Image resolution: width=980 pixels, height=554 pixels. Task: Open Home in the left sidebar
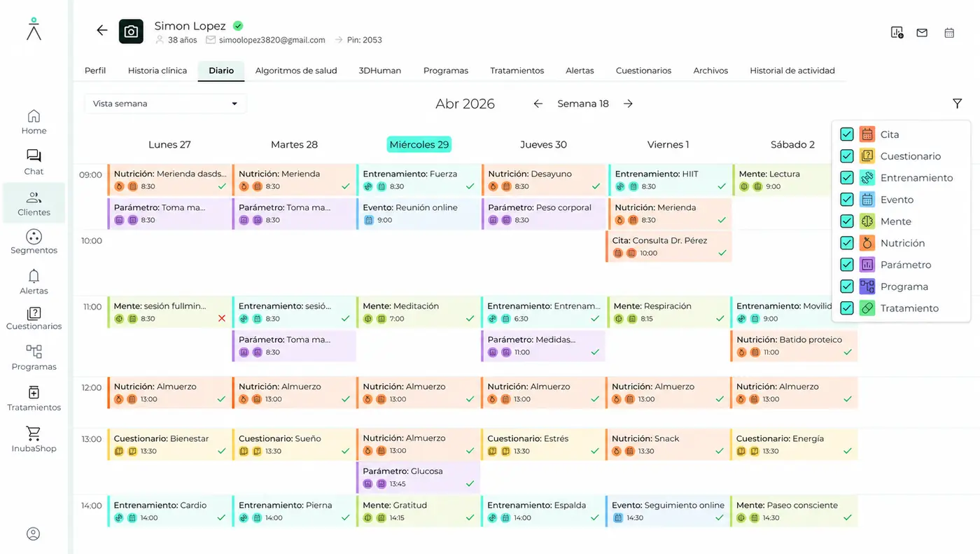(34, 122)
